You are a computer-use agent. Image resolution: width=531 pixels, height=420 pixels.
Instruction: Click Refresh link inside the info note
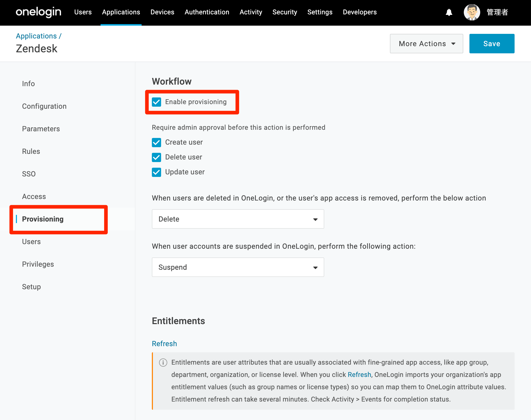click(359, 375)
